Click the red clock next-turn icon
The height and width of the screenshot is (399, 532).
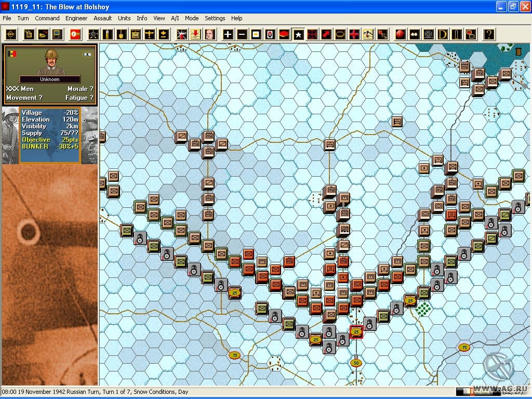pos(75,34)
